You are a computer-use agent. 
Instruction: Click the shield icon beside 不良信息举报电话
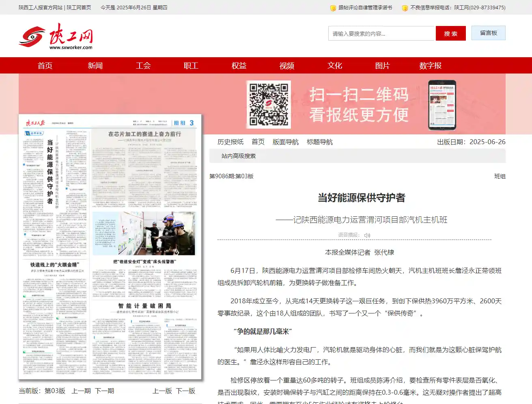coord(405,8)
